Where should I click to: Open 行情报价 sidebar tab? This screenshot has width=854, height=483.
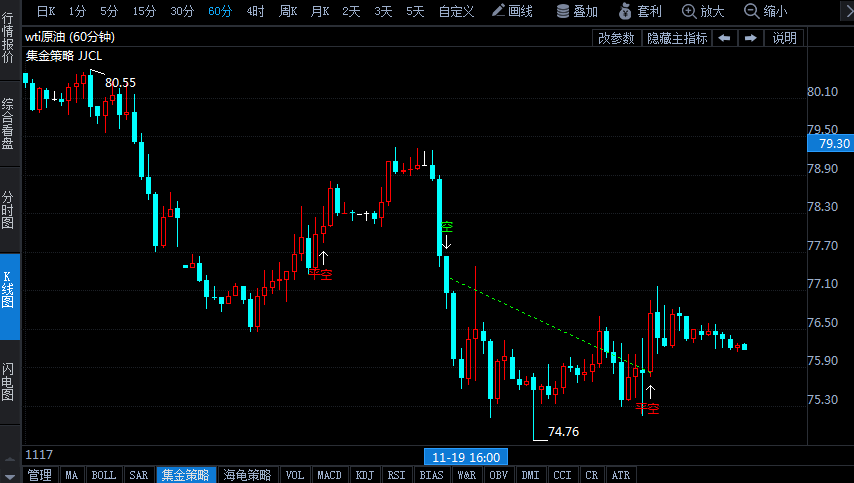[x=8, y=38]
